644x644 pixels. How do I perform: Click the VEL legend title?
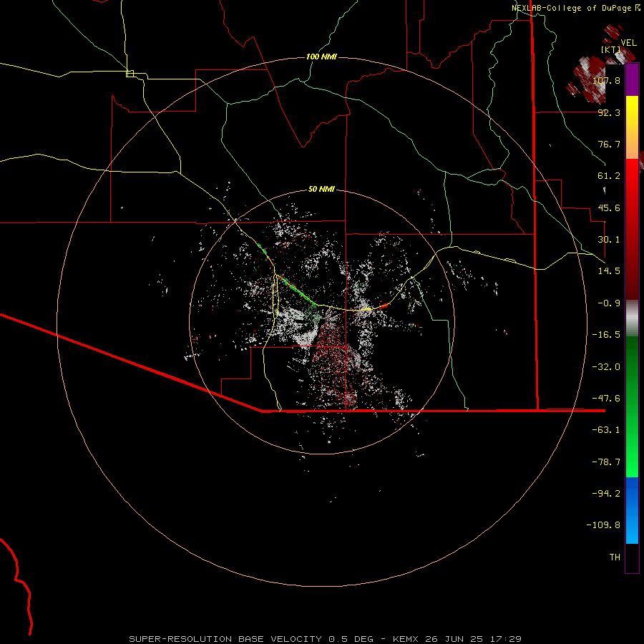coord(628,43)
